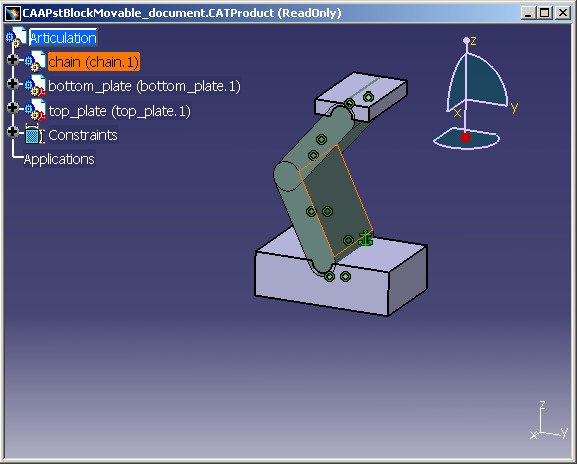
Task: Click the red compass manipulation handle
Action: pos(466,137)
